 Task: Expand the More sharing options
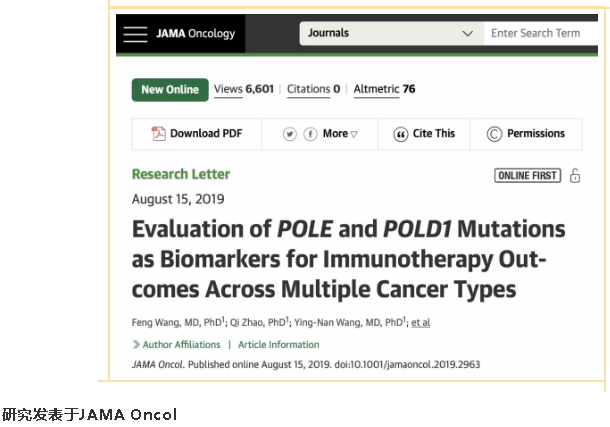click(x=340, y=134)
